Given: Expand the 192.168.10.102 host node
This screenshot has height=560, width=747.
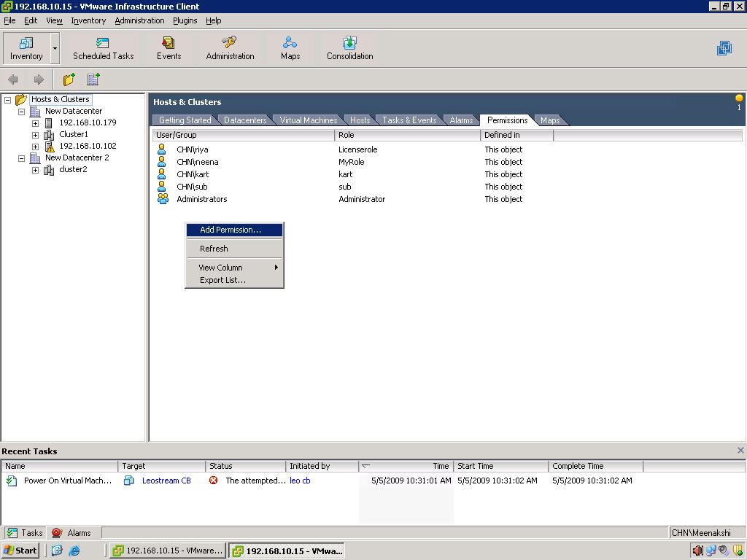Looking at the screenshot, I should (x=35, y=147).
